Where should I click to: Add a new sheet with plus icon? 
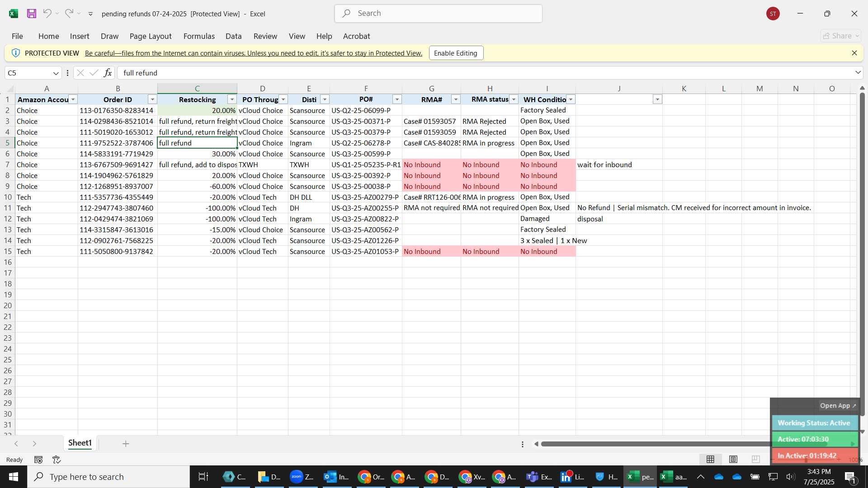[x=126, y=444]
